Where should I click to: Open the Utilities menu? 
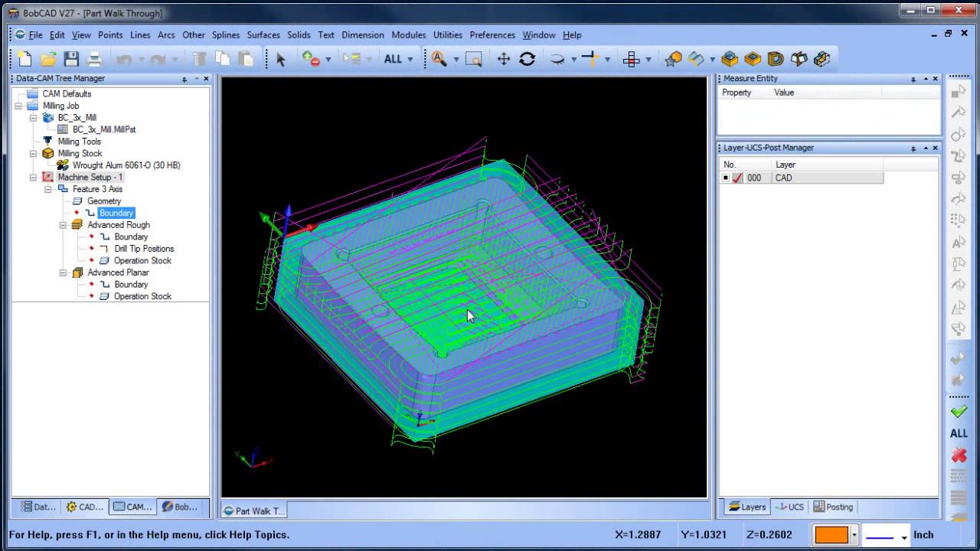tap(448, 35)
